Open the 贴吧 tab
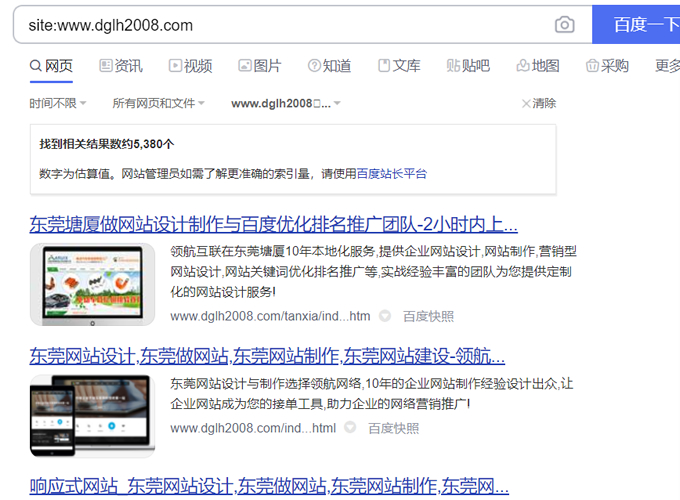This screenshot has height=500, width=680. pyautogui.click(x=468, y=66)
